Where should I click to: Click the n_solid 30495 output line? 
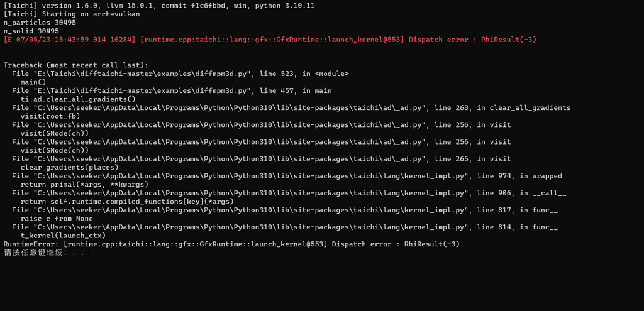point(31,31)
